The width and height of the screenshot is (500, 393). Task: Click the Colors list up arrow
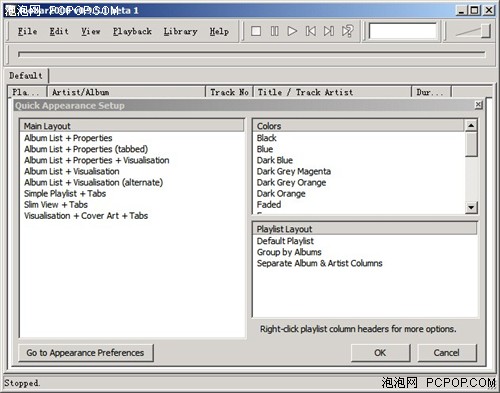tap(471, 126)
